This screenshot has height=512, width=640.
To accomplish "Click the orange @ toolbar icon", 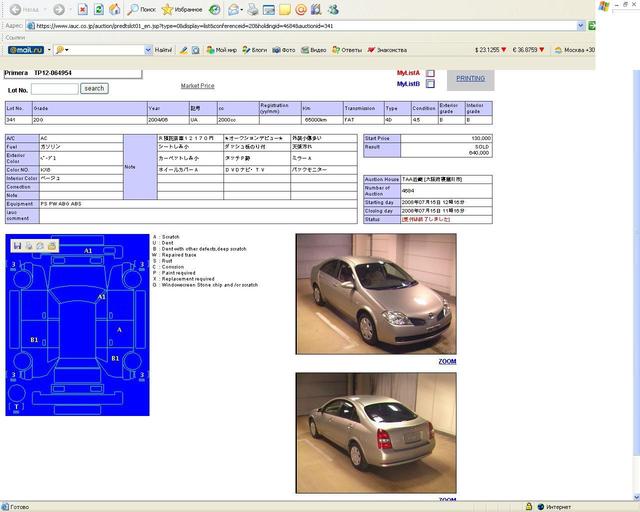I will coord(301,9).
